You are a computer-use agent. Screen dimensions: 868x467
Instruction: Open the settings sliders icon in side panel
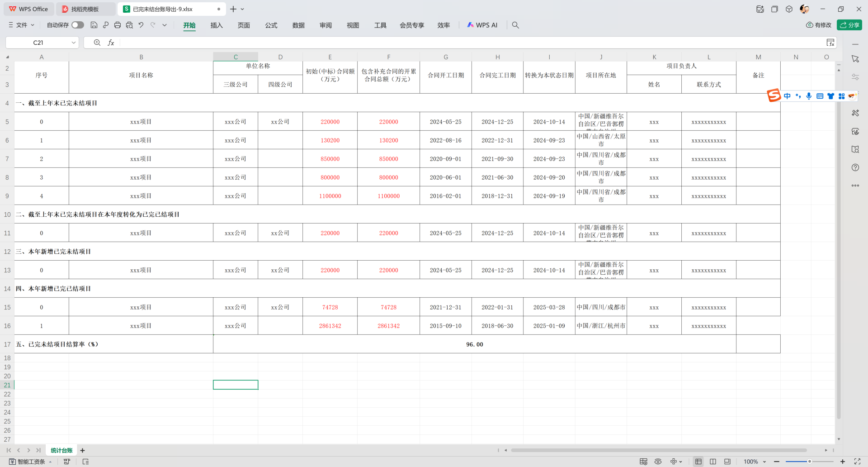click(x=855, y=77)
